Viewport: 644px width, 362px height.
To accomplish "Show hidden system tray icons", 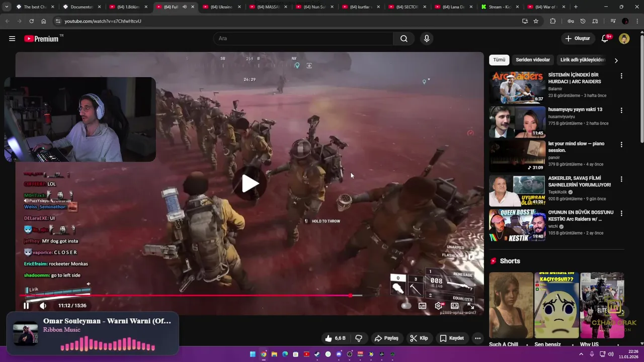I will click(x=581, y=354).
